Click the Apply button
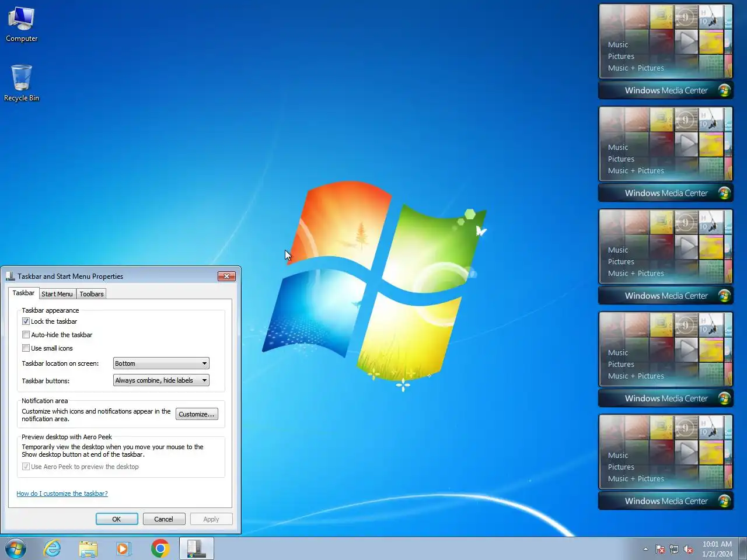747x560 pixels. (x=211, y=519)
